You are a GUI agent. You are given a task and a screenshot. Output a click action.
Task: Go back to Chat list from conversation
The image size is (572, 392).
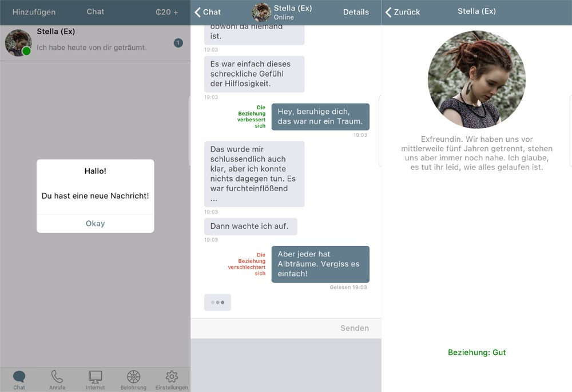click(208, 12)
